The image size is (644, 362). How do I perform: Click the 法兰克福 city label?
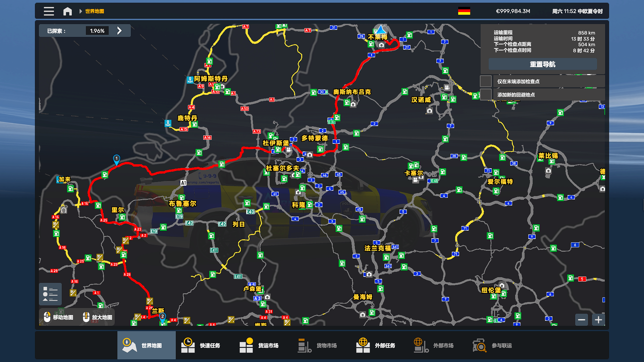click(x=378, y=248)
